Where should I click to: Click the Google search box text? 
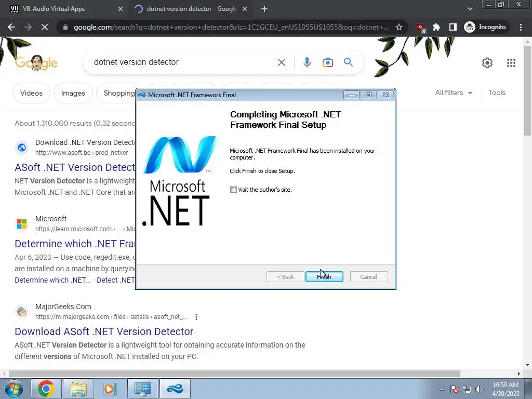click(x=137, y=62)
